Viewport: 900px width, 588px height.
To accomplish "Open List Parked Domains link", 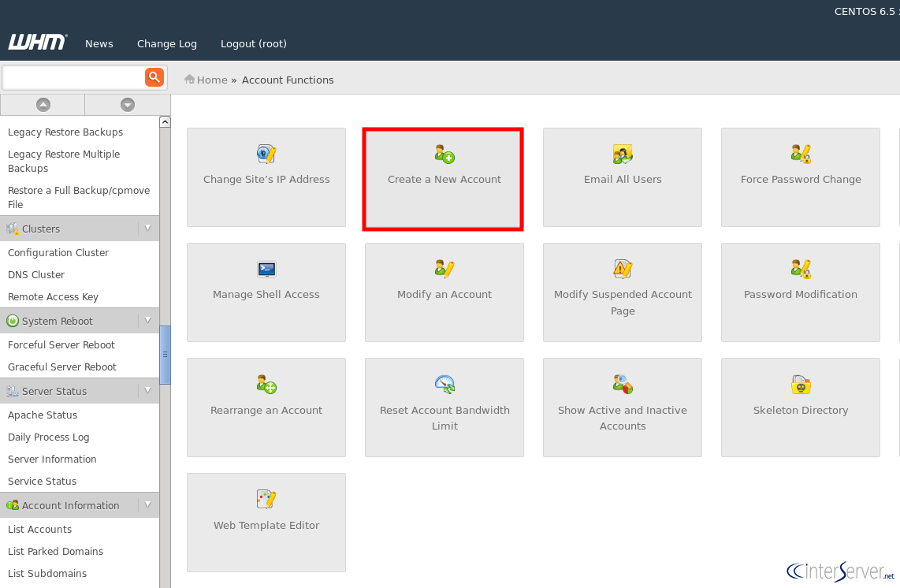I will [x=56, y=551].
